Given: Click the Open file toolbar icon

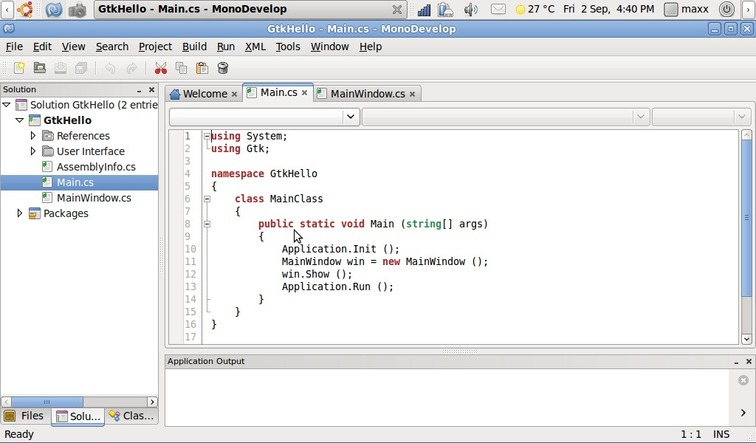Looking at the screenshot, I should [40, 68].
